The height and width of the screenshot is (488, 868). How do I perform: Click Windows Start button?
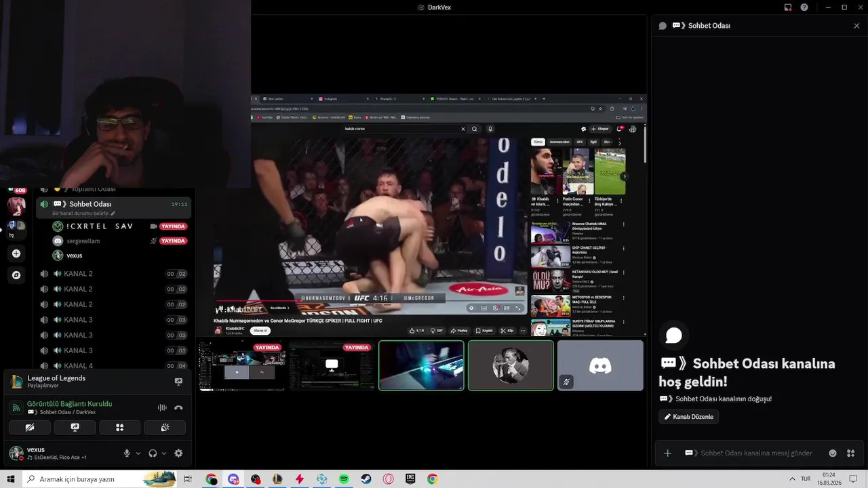[x=11, y=479]
